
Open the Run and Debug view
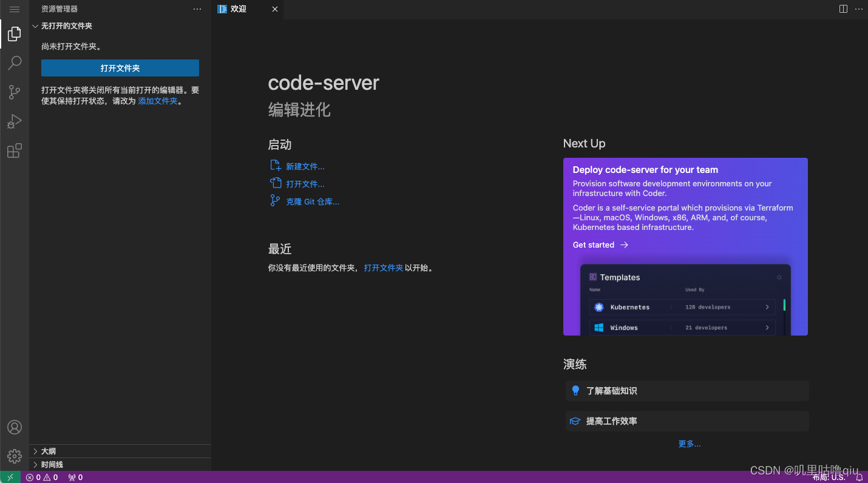pyautogui.click(x=15, y=121)
